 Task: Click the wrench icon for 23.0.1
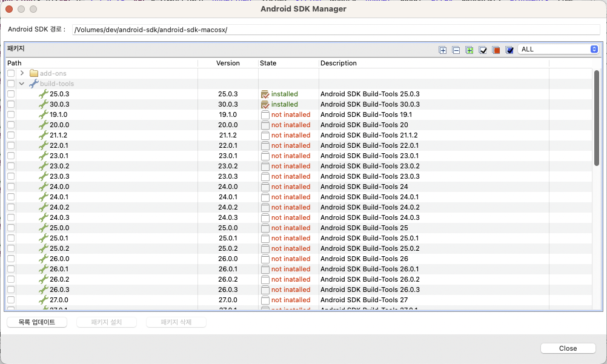click(x=44, y=156)
